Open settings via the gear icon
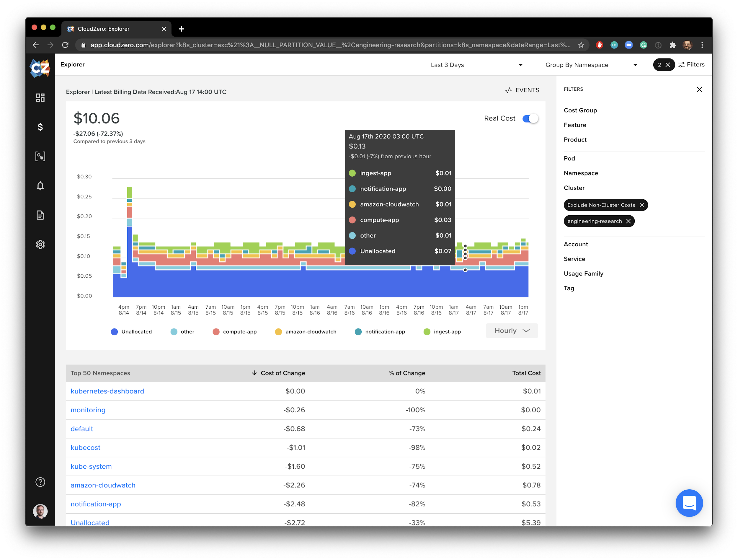 pos(40,245)
